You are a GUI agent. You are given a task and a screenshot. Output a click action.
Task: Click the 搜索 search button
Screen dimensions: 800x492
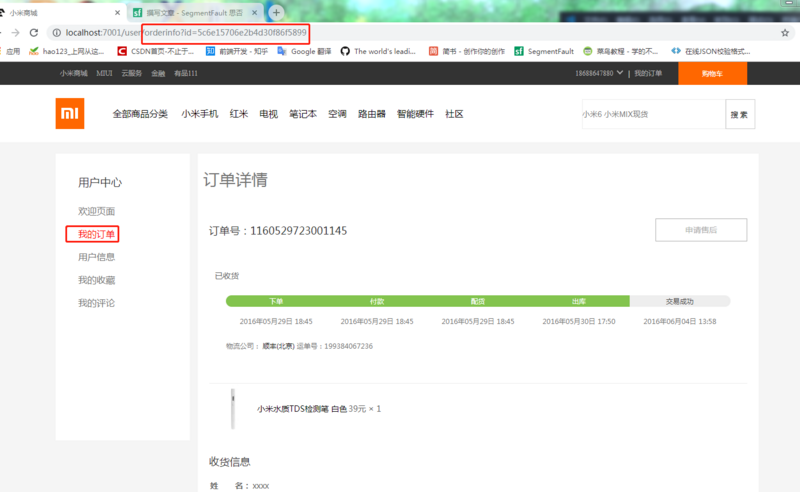[740, 114]
